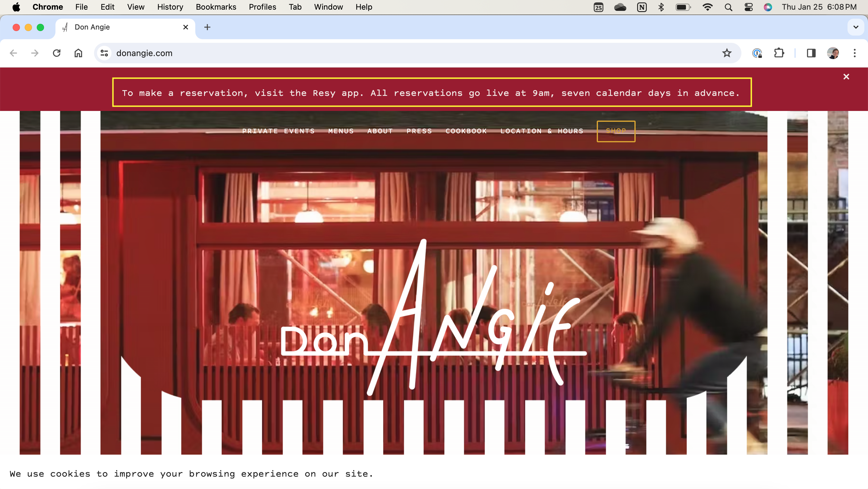The height and width of the screenshot is (489, 868).
Task: Open the Private Events page
Action: point(278,131)
